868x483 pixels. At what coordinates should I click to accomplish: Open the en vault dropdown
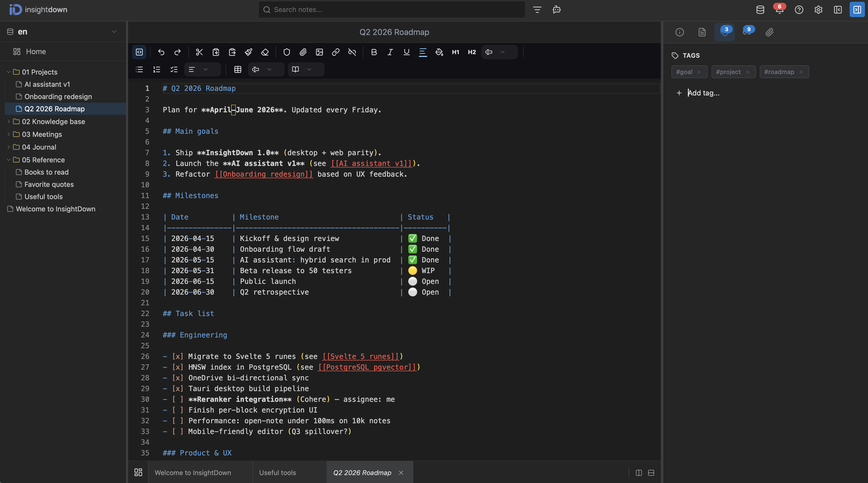point(63,32)
